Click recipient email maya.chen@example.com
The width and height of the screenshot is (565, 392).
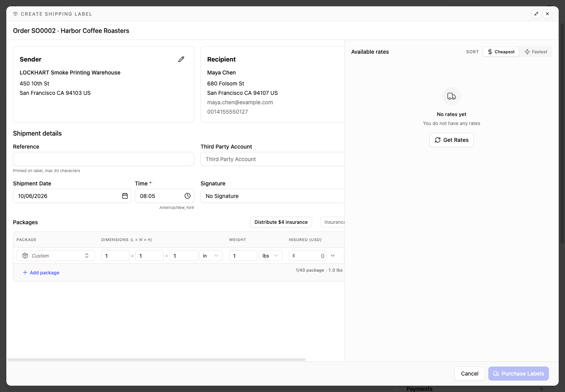240,102
